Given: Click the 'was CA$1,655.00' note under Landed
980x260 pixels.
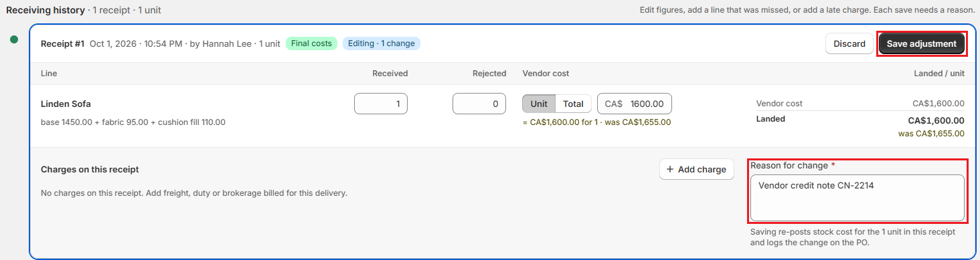Looking at the screenshot, I should tap(931, 133).
